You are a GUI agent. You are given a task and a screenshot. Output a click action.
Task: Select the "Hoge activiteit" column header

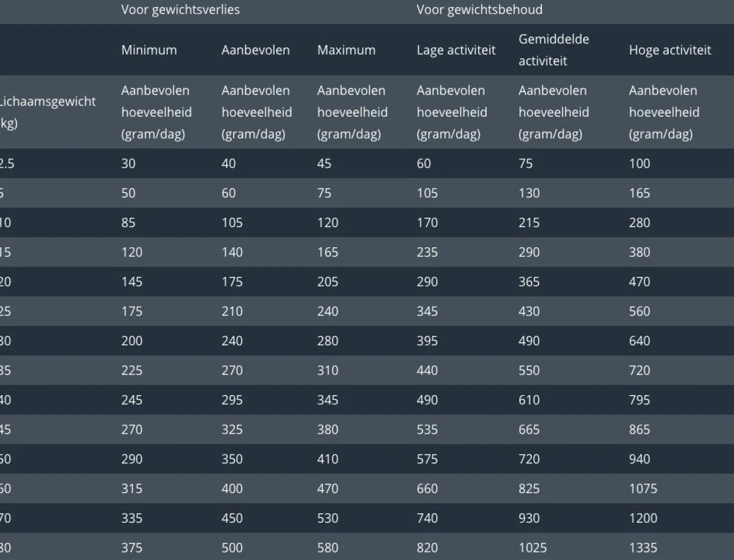pos(670,50)
